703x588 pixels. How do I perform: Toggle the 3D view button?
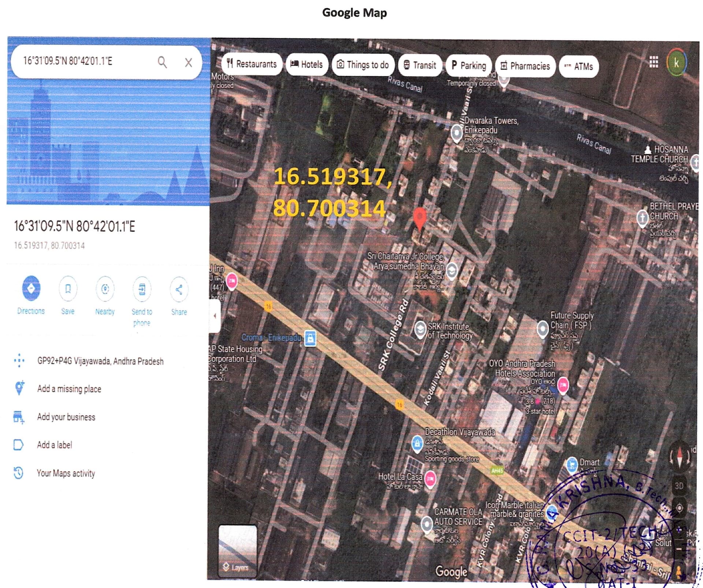(679, 486)
